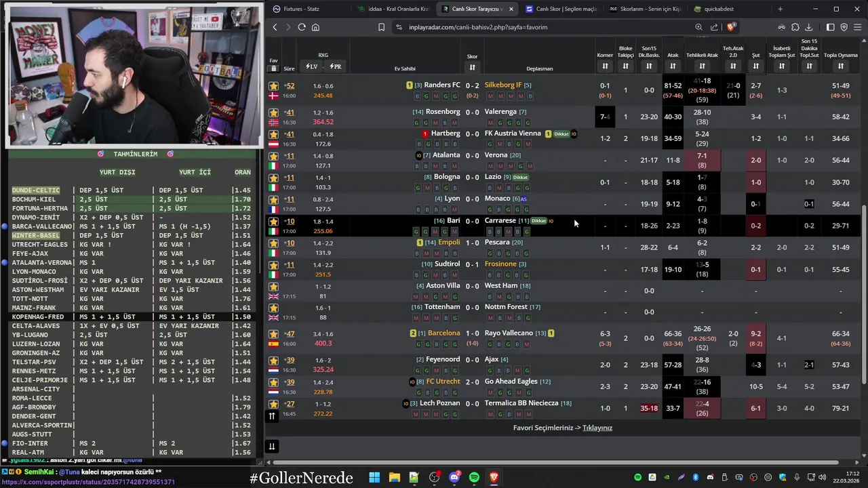Sort the table by Bloke Takipçi column
868x488 pixels.
click(x=625, y=66)
